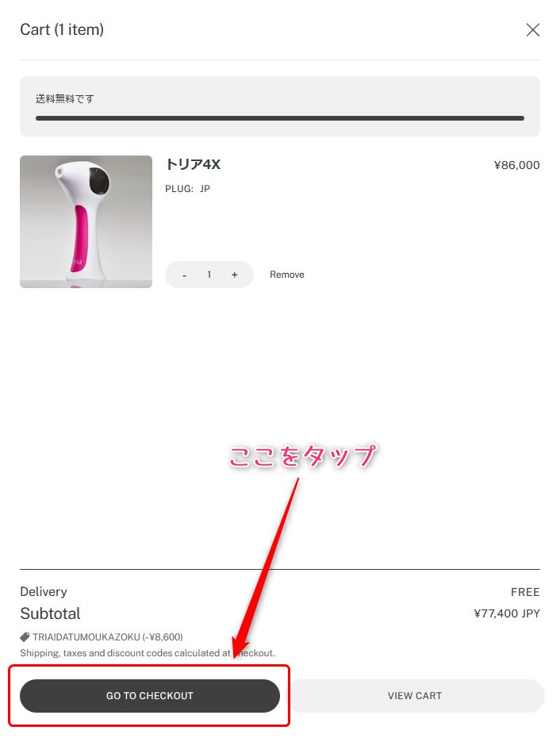Click the free shipping progress bar
Screen dimensions: 560x742
coord(280,118)
